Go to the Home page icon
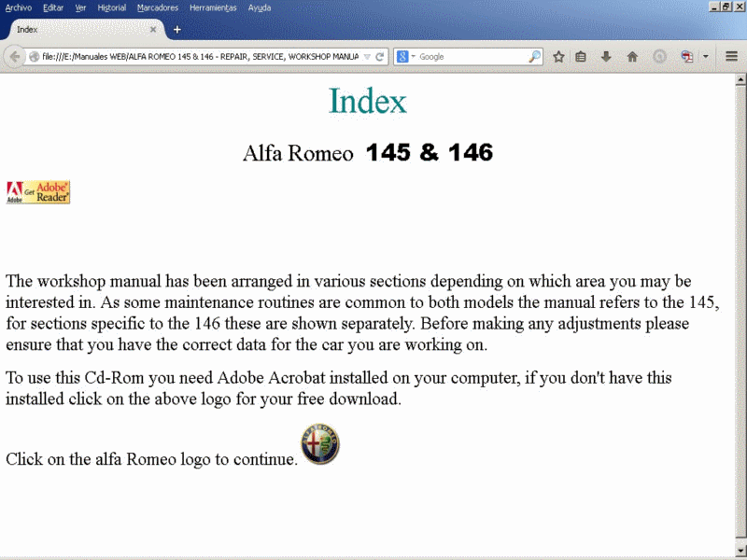 632,57
